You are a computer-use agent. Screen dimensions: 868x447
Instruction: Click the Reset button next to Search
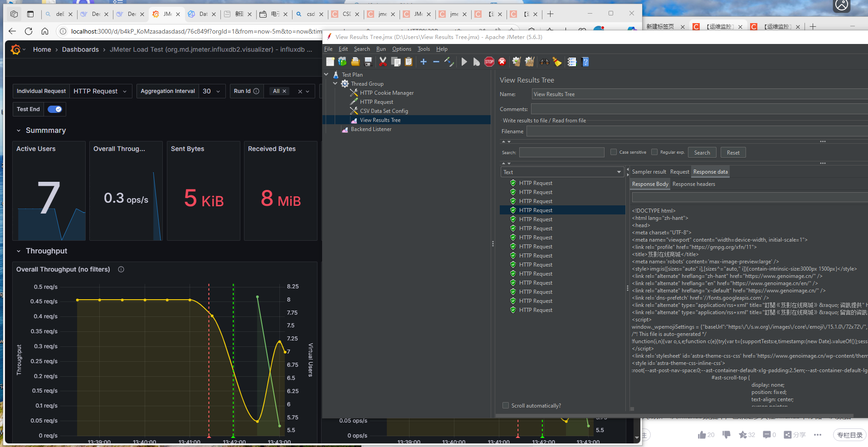[733, 153]
